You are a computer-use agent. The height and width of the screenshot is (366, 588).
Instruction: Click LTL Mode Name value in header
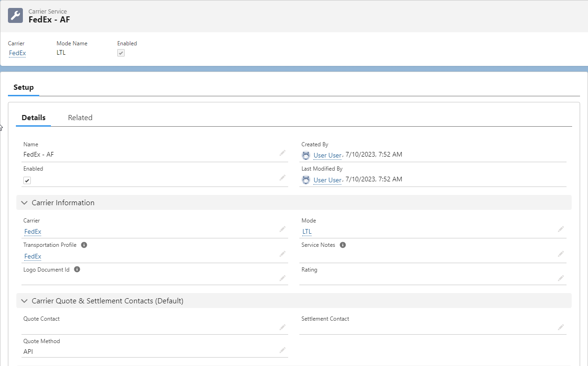[x=61, y=52]
